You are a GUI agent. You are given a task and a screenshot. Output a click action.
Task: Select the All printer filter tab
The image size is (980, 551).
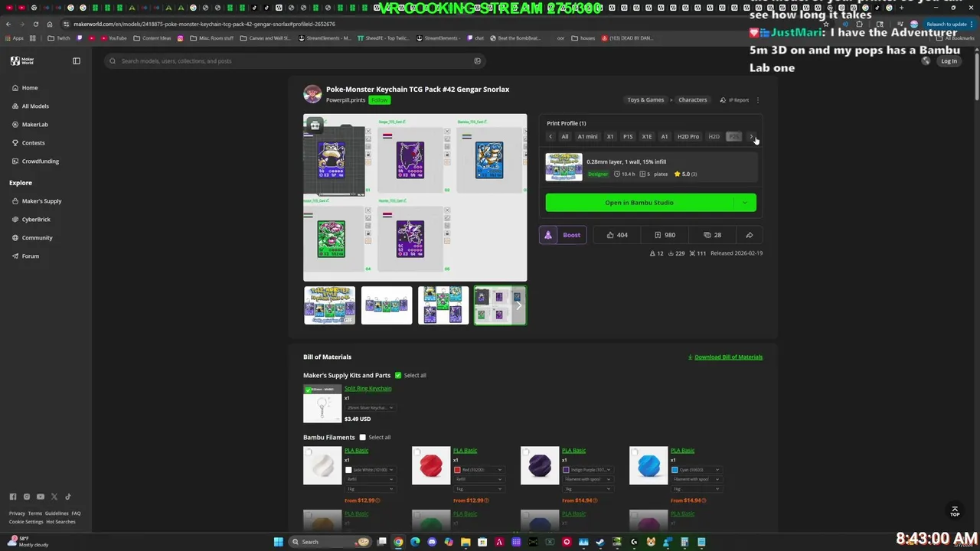(565, 137)
